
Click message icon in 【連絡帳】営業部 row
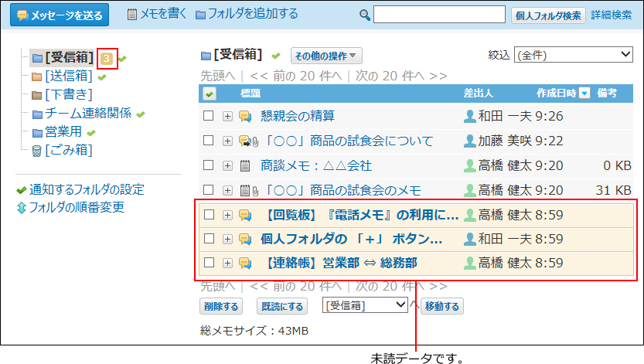tap(245, 264)
